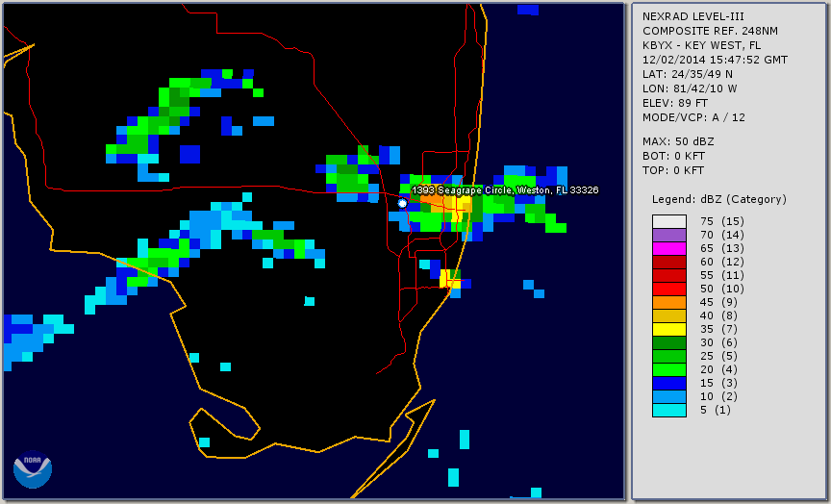Click the NOAA logo icon
The image size is (831, 504).
pos(33,469)
